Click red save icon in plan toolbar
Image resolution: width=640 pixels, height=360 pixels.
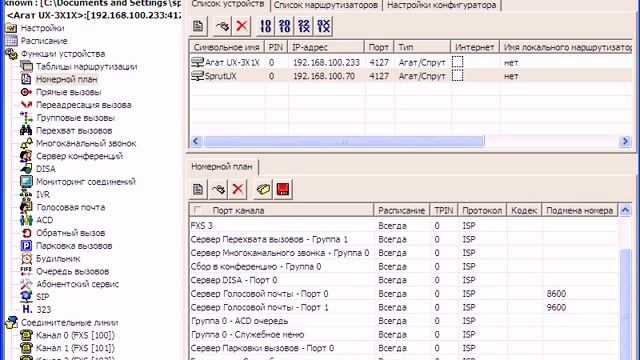283,189
